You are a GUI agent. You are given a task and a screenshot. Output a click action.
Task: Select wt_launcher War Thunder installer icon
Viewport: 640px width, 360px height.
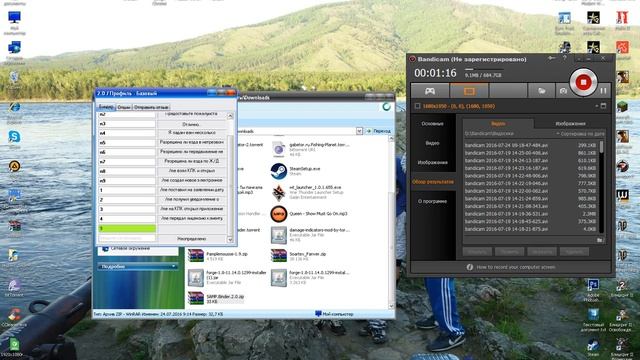[279, 192]
